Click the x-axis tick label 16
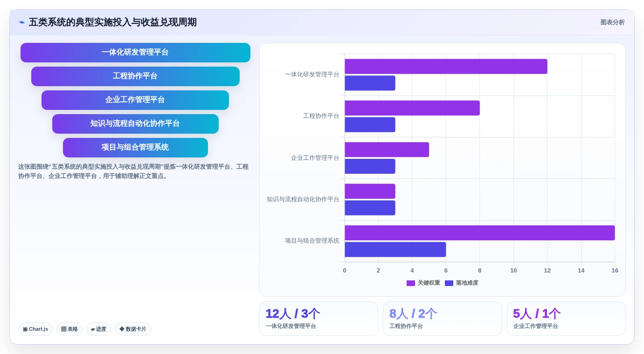The image size is (644, 354). tap(615, 271)
